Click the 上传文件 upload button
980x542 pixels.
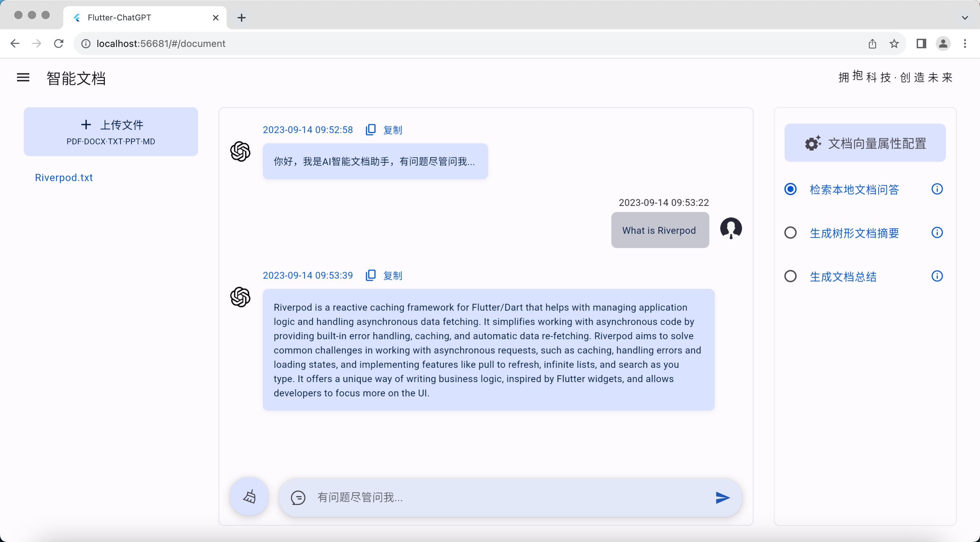pos(111,132)
